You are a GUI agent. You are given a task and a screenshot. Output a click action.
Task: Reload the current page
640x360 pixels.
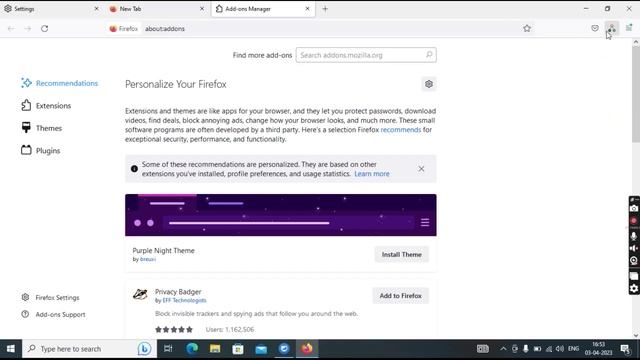[x=44, y=29]
